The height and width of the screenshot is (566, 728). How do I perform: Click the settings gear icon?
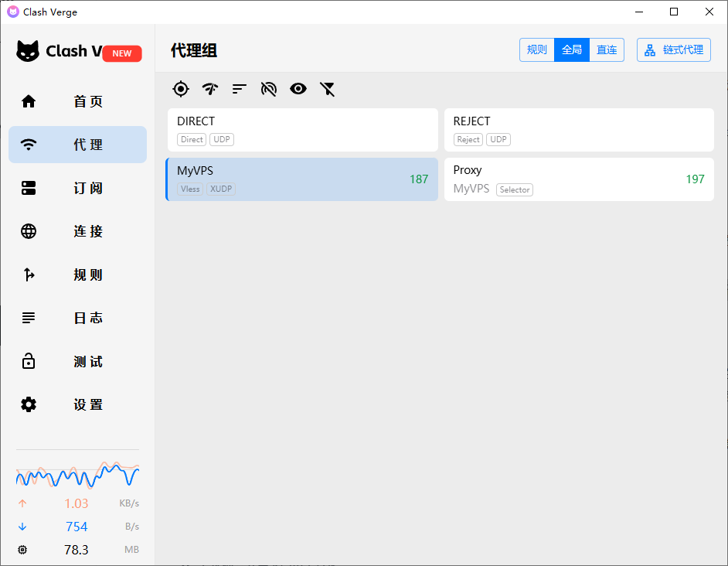29,404
